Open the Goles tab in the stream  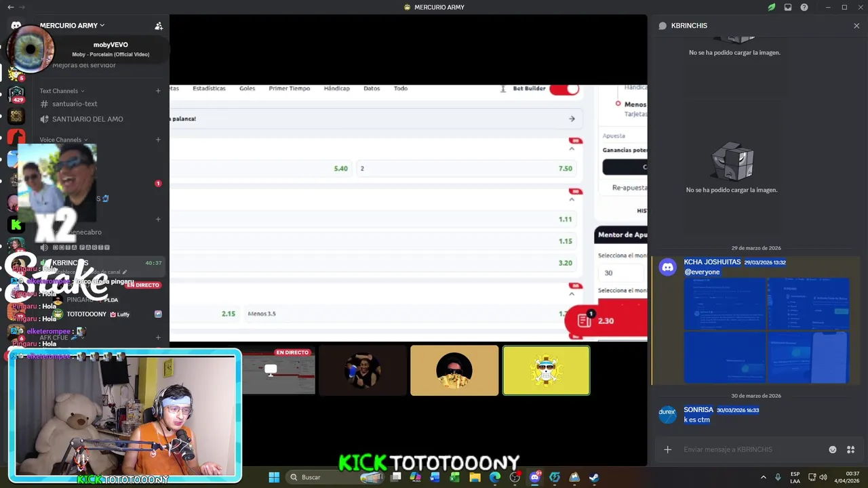pos(247,88)
